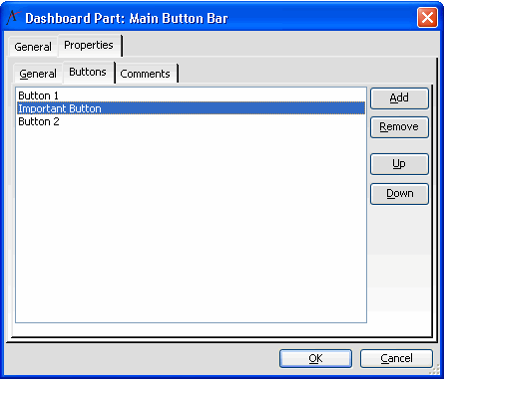The width and height of the screenshot is (529, 397).
Task: Select the Important Button list entry
Action: coord(191,108)
